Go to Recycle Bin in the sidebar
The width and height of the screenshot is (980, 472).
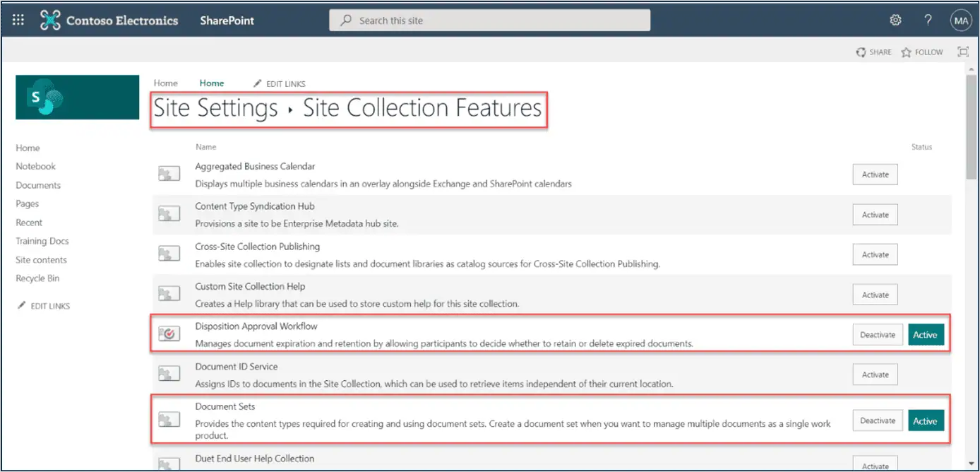tap(37, 278)
